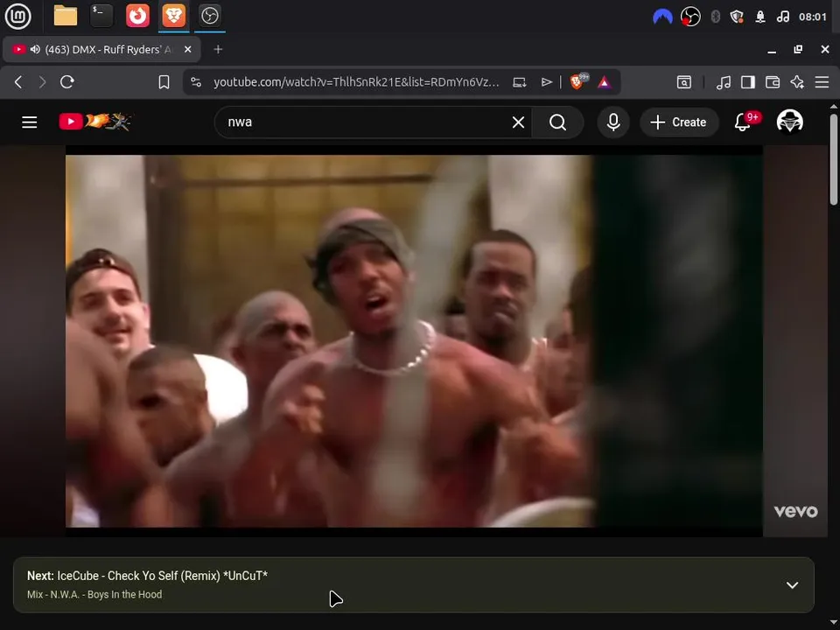Open the Bluetooth tray icon

tap(715, 17)
